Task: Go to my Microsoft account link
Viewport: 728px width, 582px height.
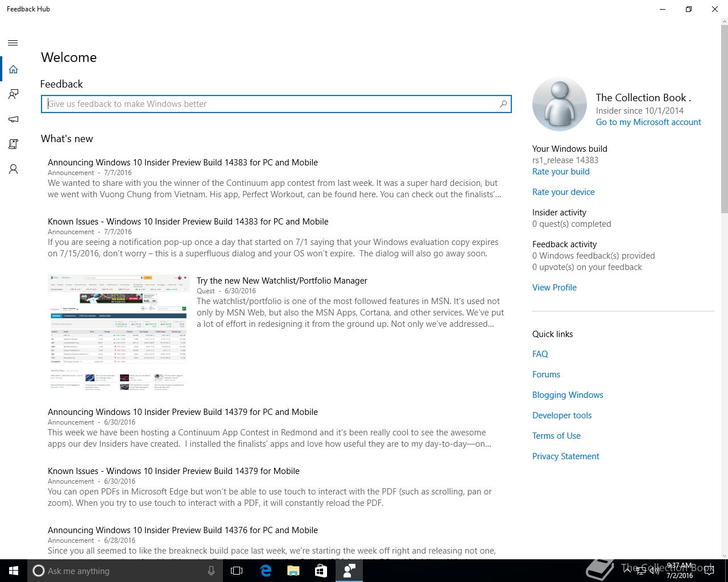Action: [648, 122]
